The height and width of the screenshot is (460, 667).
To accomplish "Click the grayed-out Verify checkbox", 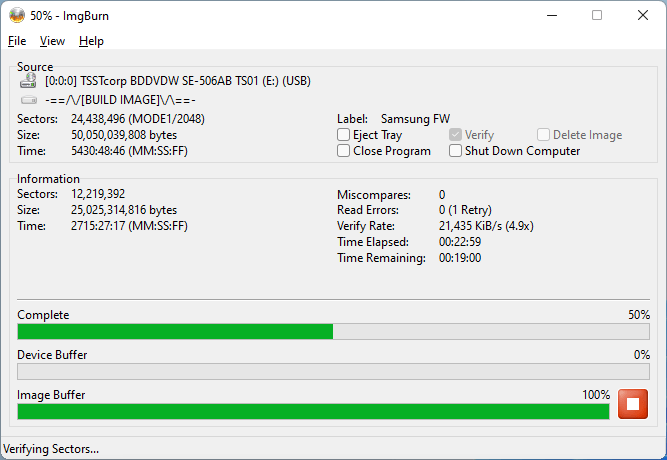I will tap(456, 135).
